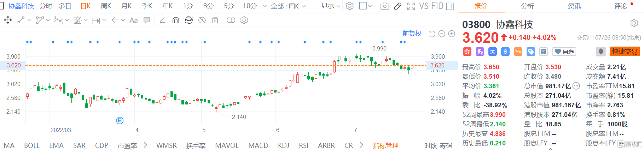644x150 pixels.
Task: Select the 年K yearly candlestick tab
Action: (x=167, y=6)
